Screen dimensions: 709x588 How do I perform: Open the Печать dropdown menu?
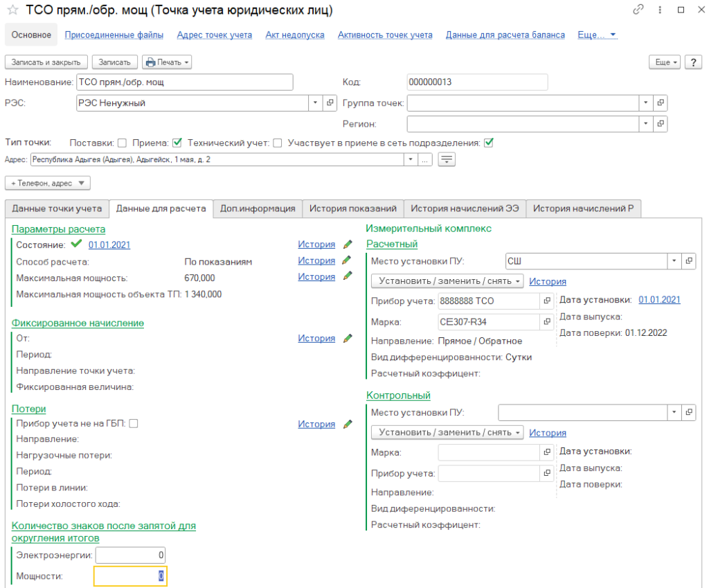pyautogui.click(x=167, y=62)
